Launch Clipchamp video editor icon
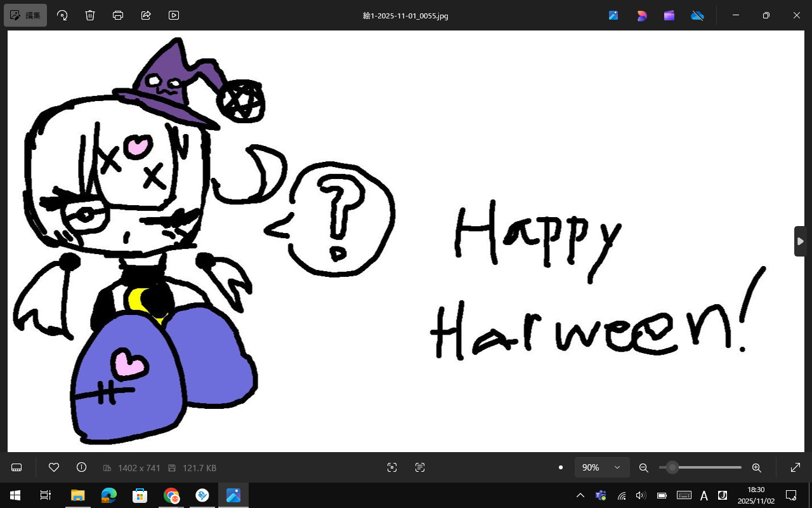Image resolution: width=812 pixels, height=508 pixels. (669, 15)
